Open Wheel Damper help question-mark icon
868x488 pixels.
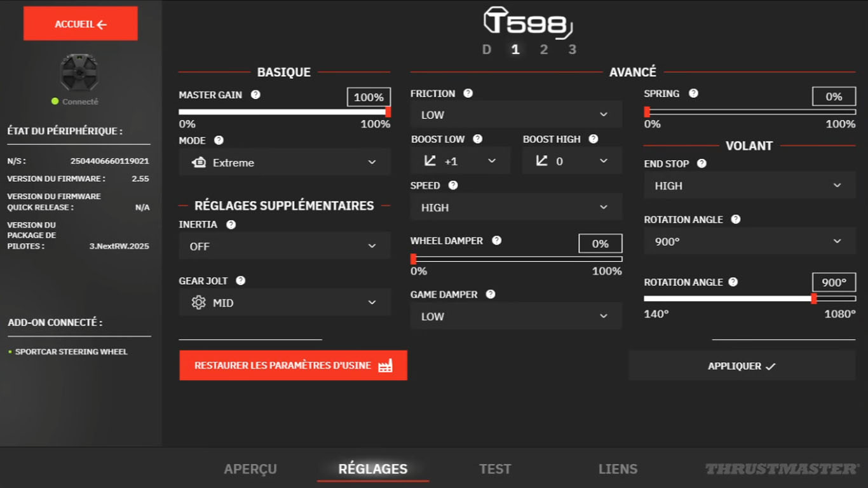(496, 241)
